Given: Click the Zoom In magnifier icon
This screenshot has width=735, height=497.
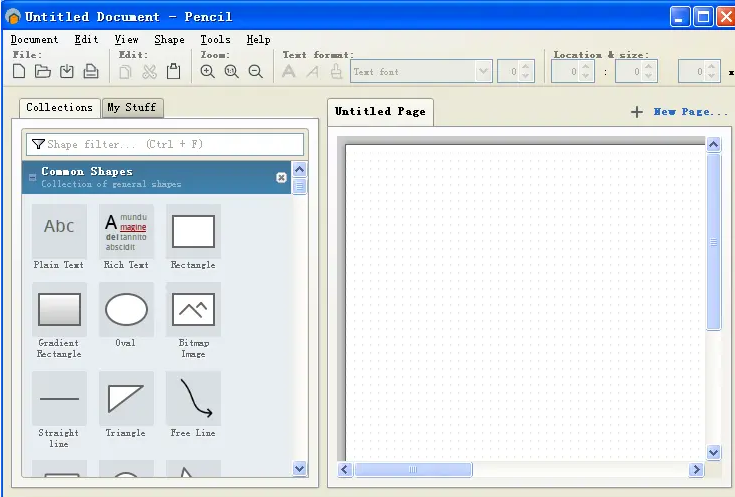Looking at the screenshot, I should pos(208,71).
